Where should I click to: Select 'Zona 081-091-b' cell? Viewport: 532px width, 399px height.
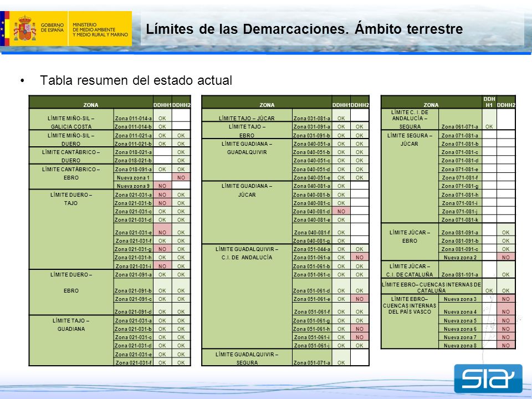[460, 241]
